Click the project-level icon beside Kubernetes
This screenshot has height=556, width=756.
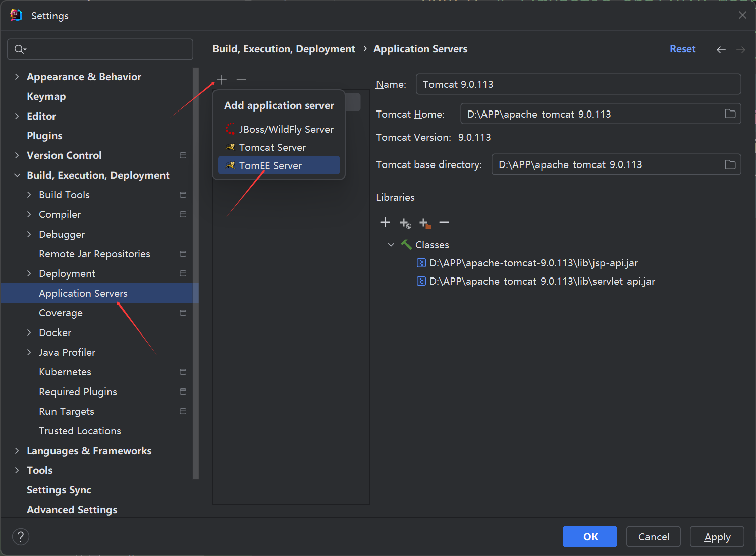point(183,372)
